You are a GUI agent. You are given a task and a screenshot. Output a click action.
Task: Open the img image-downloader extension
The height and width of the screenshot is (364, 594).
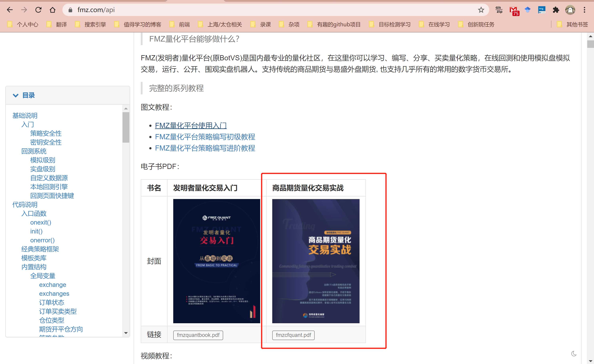click(542, 10)
